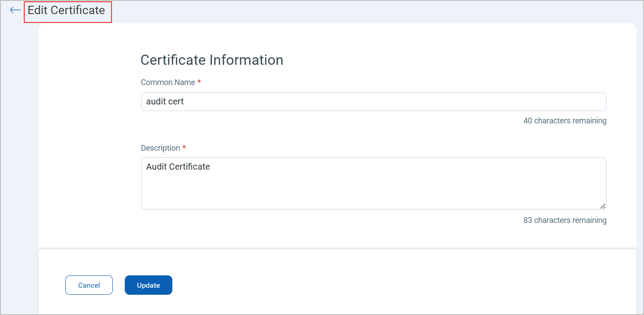
Task: Click the "40 characters remaining" counter
Action: click(565, 121)
